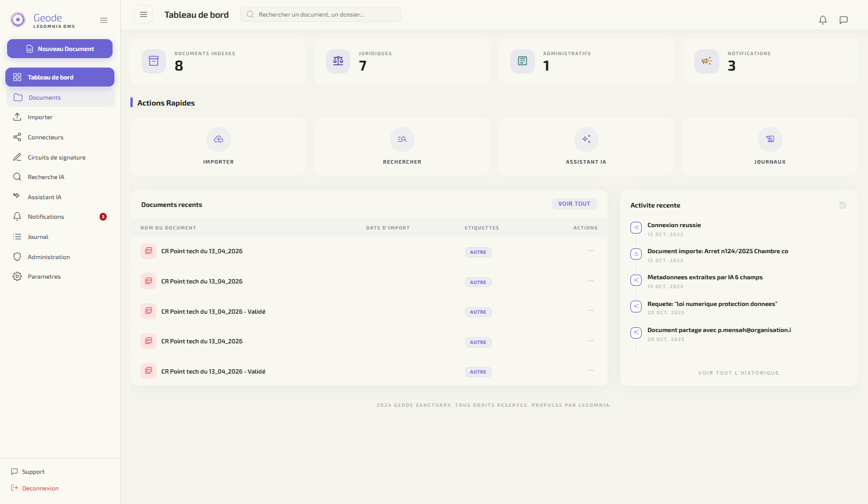Viewport: 868px width, 504px height.
Task: Focus the document search field
Action: tap(321, 14)
